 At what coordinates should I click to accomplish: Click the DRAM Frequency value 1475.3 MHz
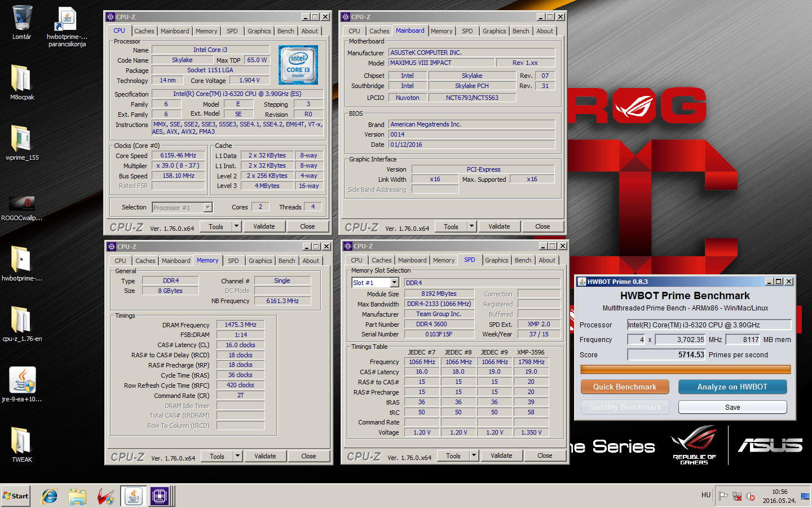tap(241, 325)
